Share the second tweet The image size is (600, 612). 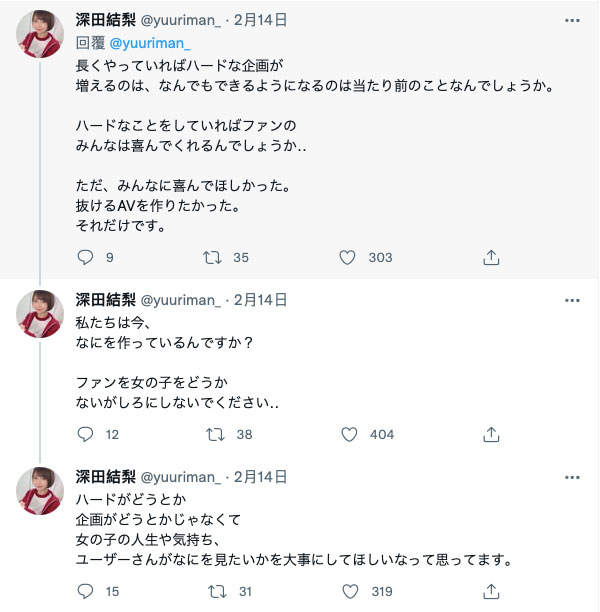(491, 434)
